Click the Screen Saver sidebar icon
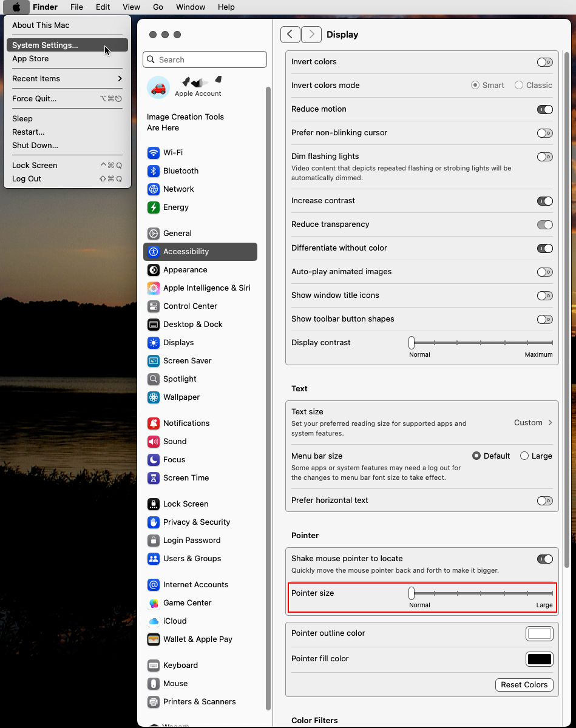576x728 pixels. (x=154, y=360)
